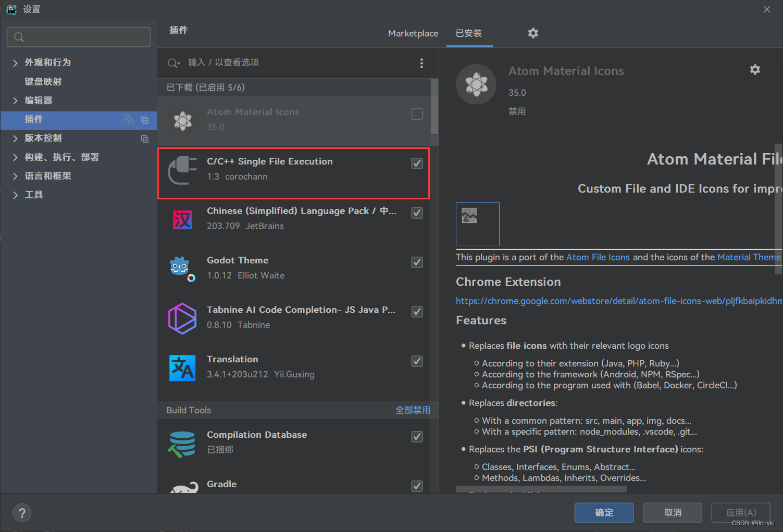Expand the 版本控制 settings group
The image size is (783, 532).
pyautogui.click(x=15, y=138)
